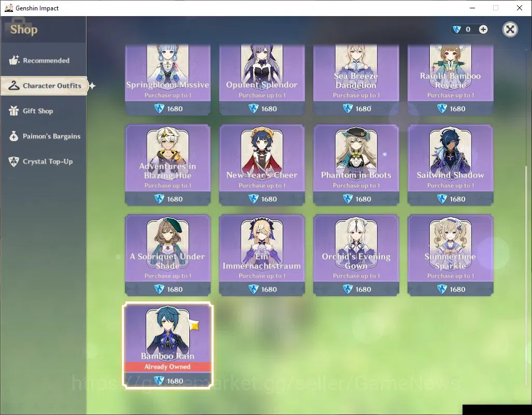Minimize the Genshin Impact window
This screenshot has width=532, height=415.
point(472,8)
